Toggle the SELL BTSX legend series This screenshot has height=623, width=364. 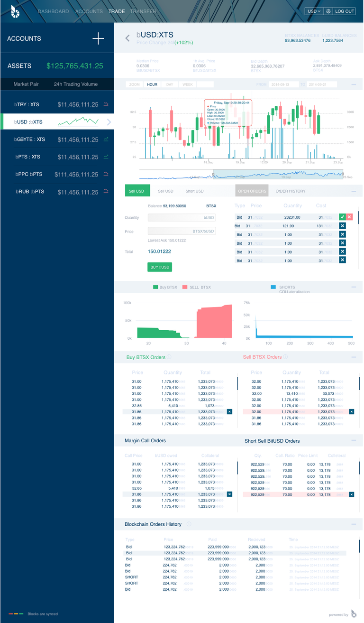(196, 287)
